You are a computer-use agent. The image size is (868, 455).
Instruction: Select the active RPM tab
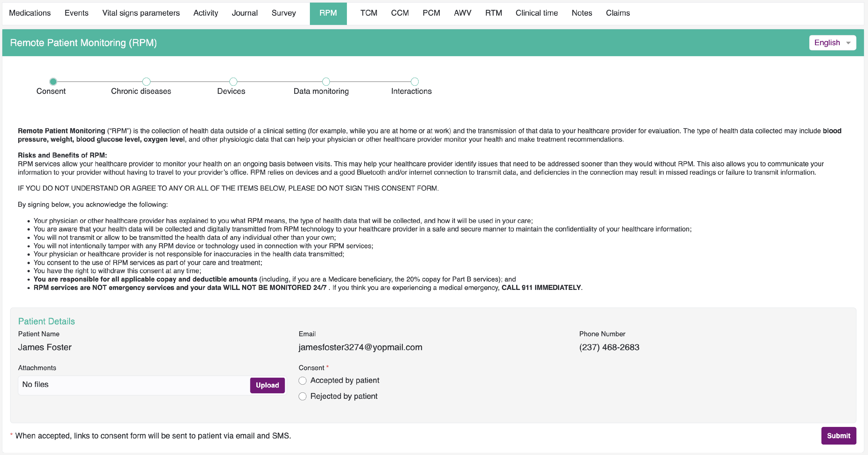tap(328, 13)
